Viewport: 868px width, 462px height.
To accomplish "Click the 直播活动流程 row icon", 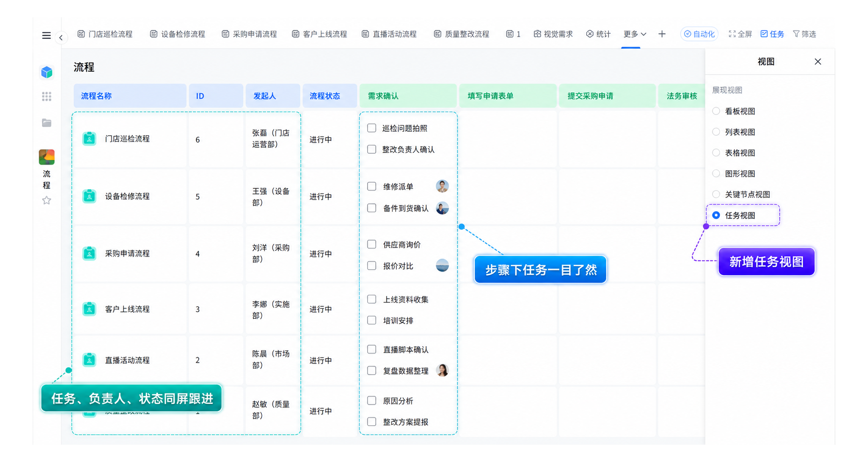I will tap(89, 360).
